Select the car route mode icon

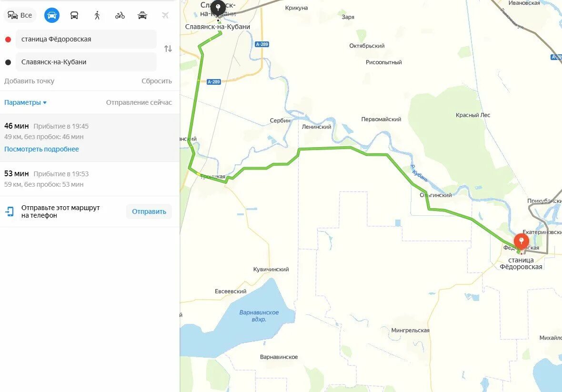pos(51,15)
